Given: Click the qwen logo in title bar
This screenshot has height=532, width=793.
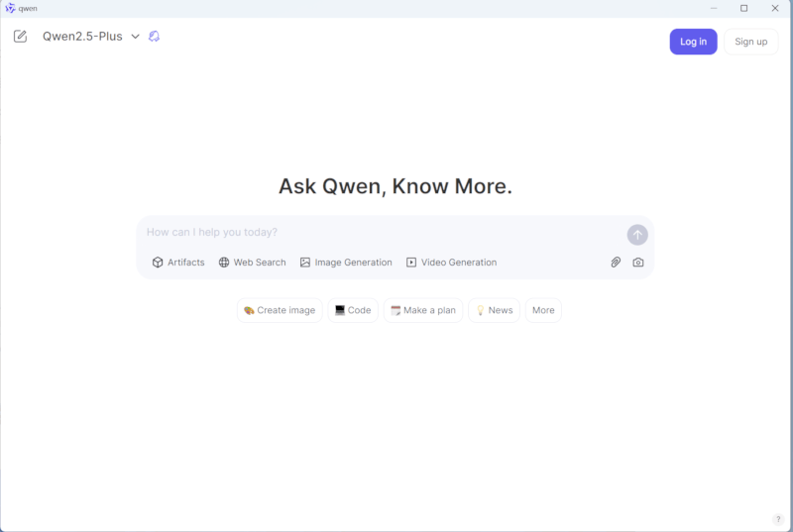Looking at the screenshot, I should pos(10,8).
